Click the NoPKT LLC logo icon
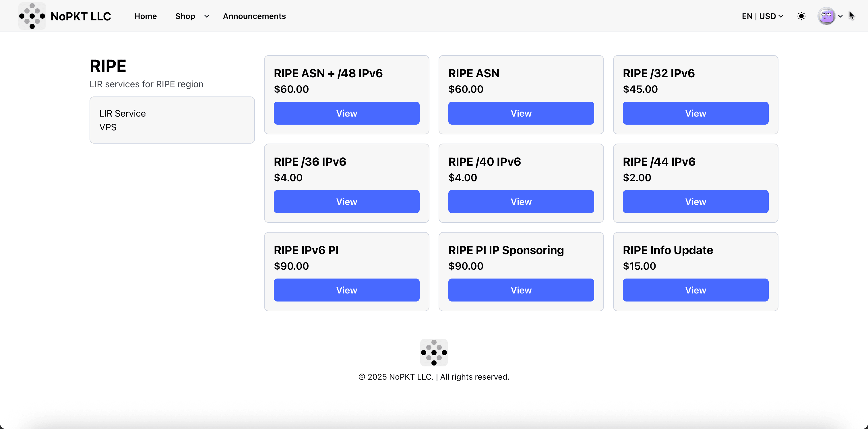 (32, 16)
